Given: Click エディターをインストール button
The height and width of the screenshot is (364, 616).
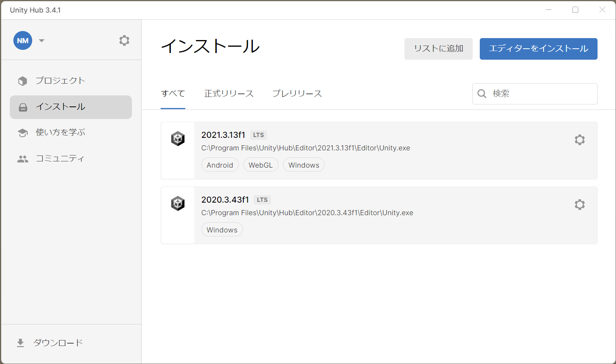Looking at the screenshot, I should 539,49.
